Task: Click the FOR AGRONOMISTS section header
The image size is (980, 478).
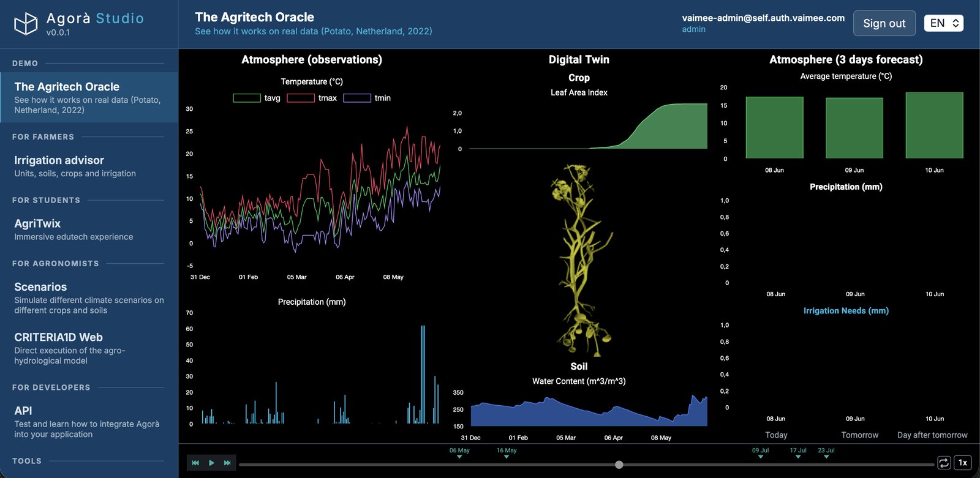Action: tap(55, 263)
